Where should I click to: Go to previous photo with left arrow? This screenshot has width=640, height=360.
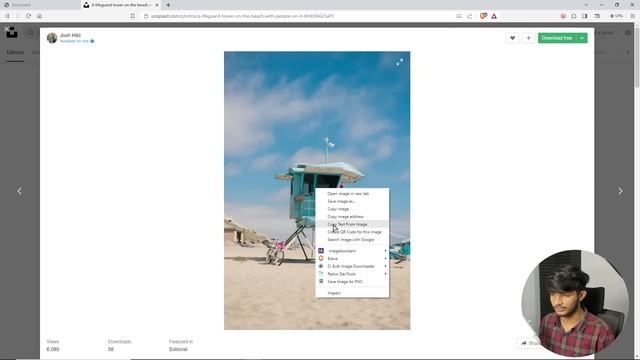tap(20, 191)
